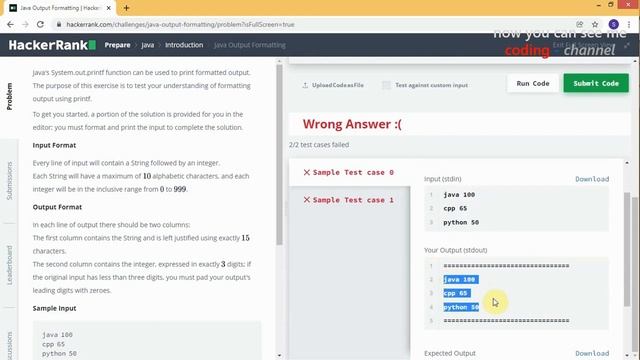This screenshot has height=360, width=640.
Task: Click '2/2 test cases failed' text
Action: [x=319, y=144]
